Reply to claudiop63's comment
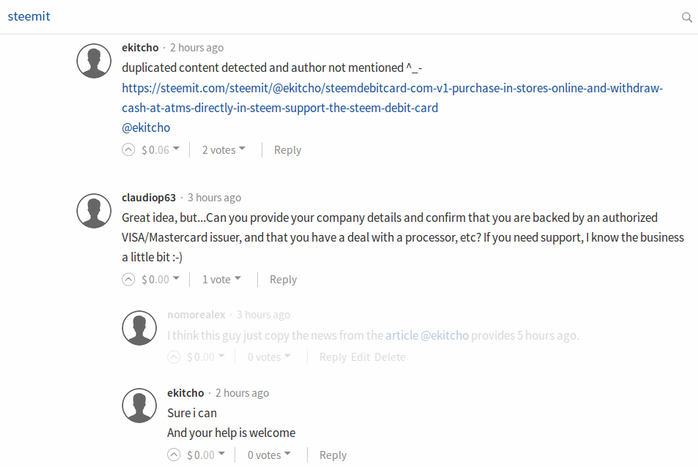 coord(283,280)
